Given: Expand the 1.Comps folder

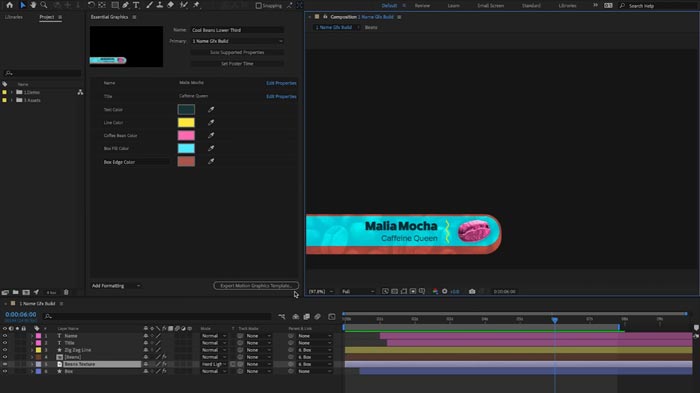Looking at the screenshot, I should coord(12,92).
